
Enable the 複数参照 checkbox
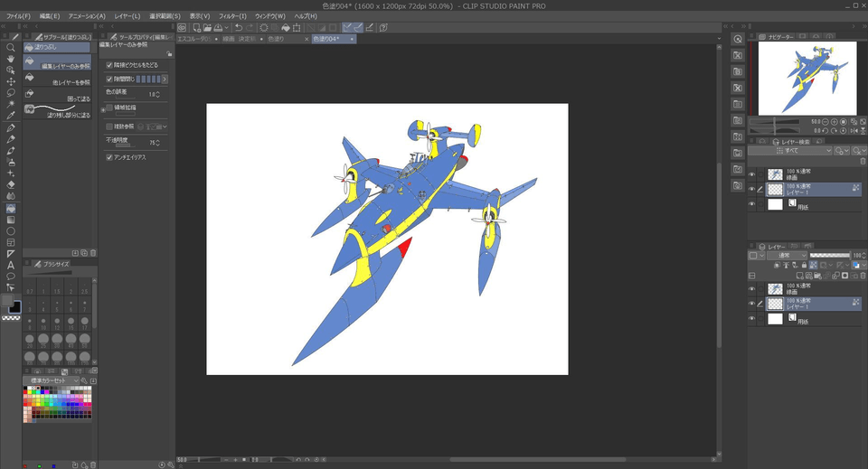pos(109,127)
